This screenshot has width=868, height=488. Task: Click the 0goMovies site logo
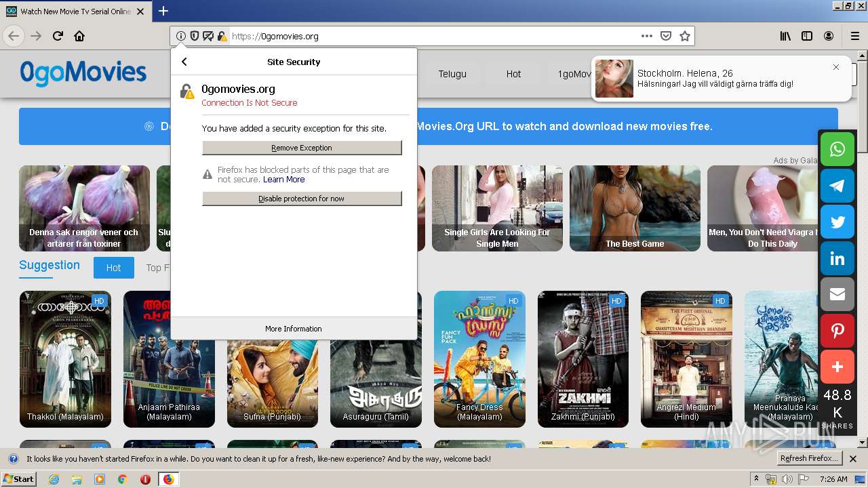pyautogui.click(x=83, y=73)
